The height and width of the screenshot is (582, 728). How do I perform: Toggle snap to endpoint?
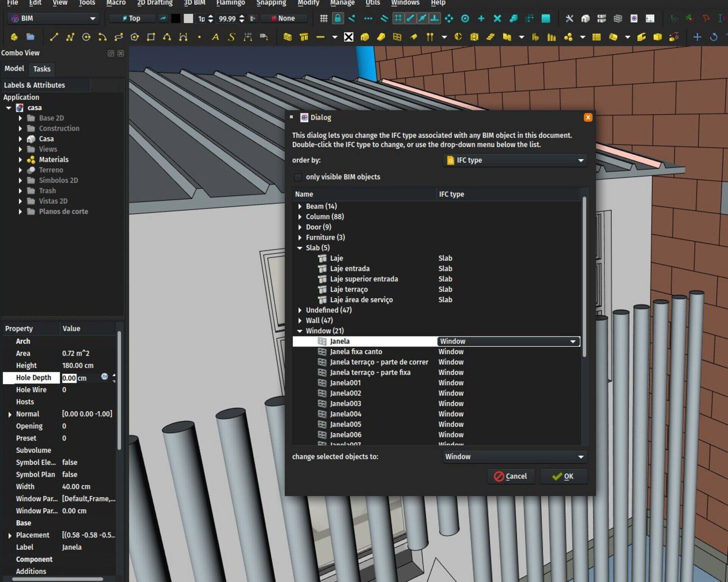pos(410,18)
